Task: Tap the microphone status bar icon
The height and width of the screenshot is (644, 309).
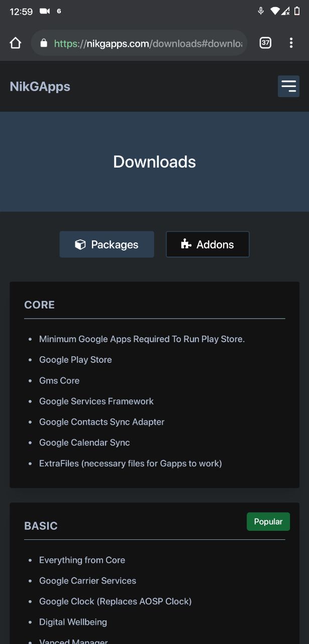Action: [261, 11]
